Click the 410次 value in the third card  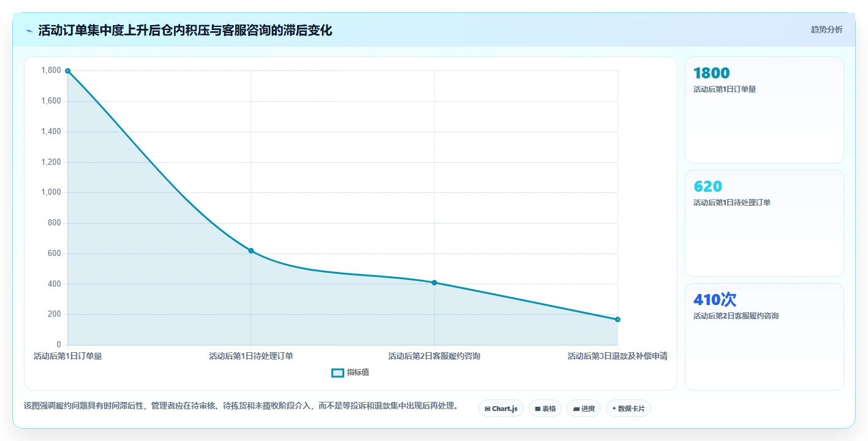tap(714, 300)
